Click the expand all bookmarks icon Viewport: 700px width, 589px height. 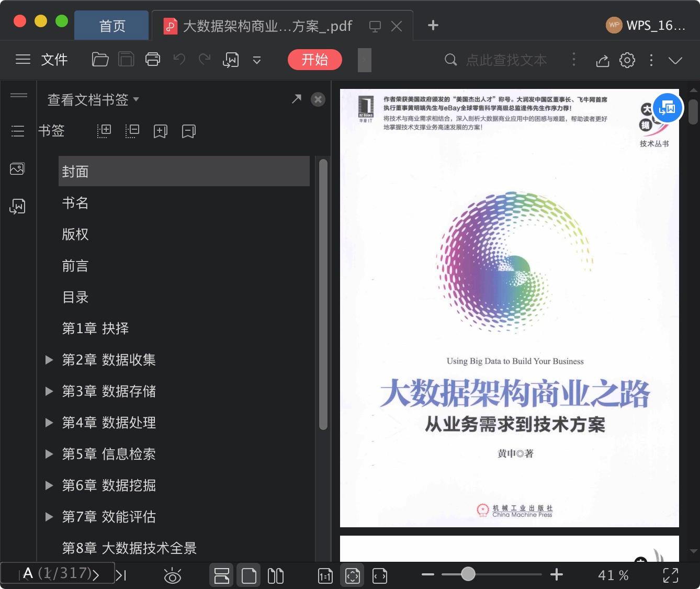(x=105, y=131)
